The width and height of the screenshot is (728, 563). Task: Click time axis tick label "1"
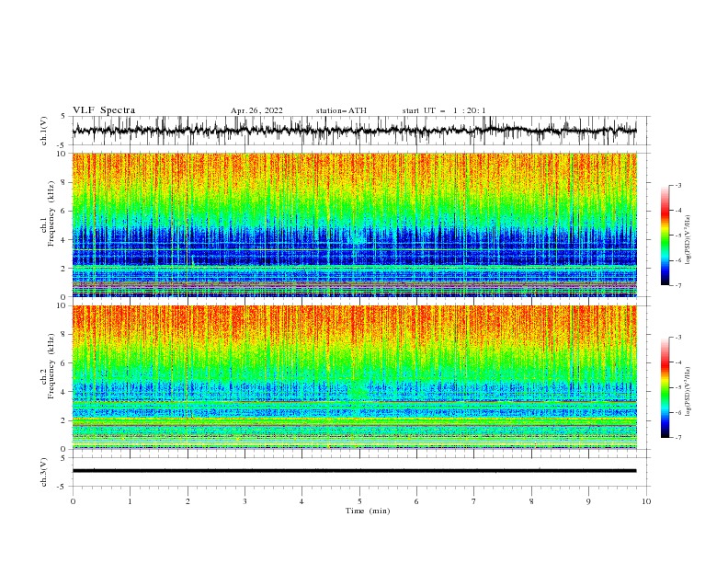pos(130,501)
